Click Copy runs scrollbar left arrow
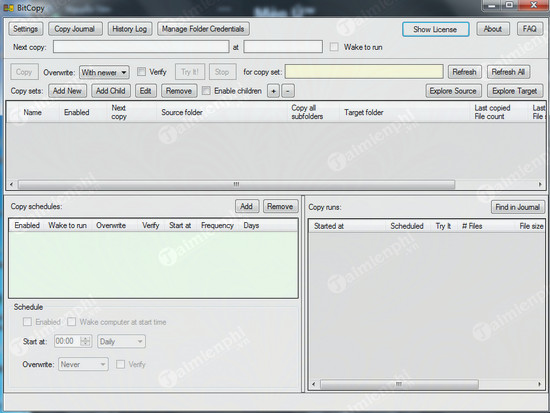Image resolution: width=550 pixels, height=413 pixels. [x=314, y=384]
